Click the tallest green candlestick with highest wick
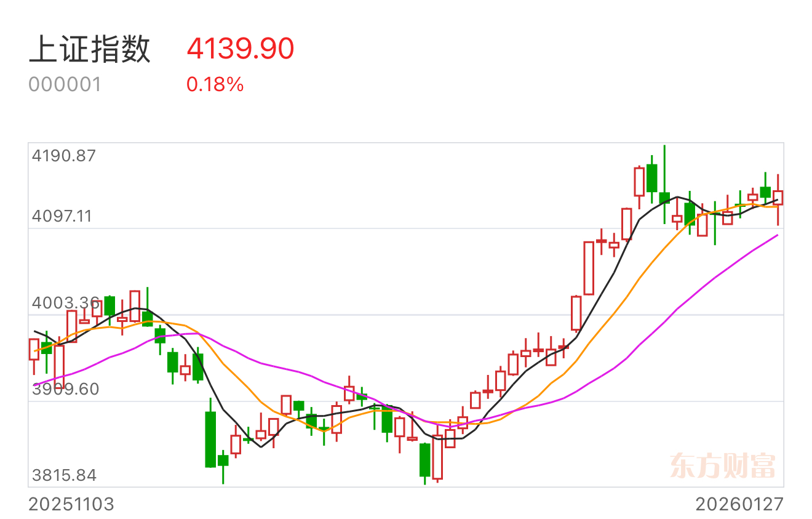This screenshot has width=812, height=519. coord(664,184)
